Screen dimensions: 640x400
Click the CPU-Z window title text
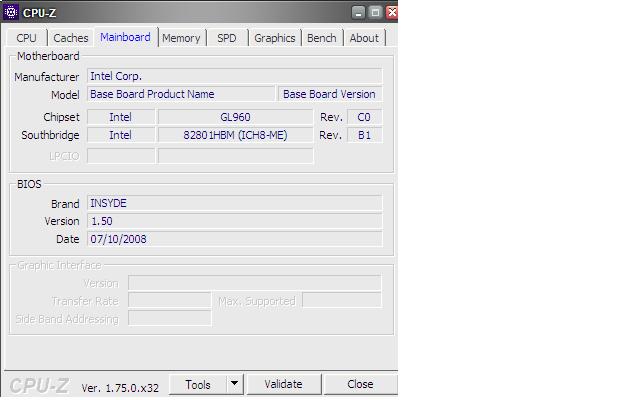(39, 13)
